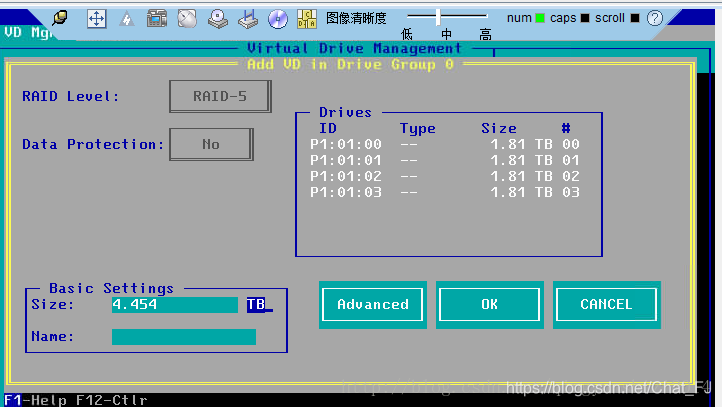This screenshot has width=722, height=407.
Task: Select drive row P1:01:00
Action: (x=445, y=144)
